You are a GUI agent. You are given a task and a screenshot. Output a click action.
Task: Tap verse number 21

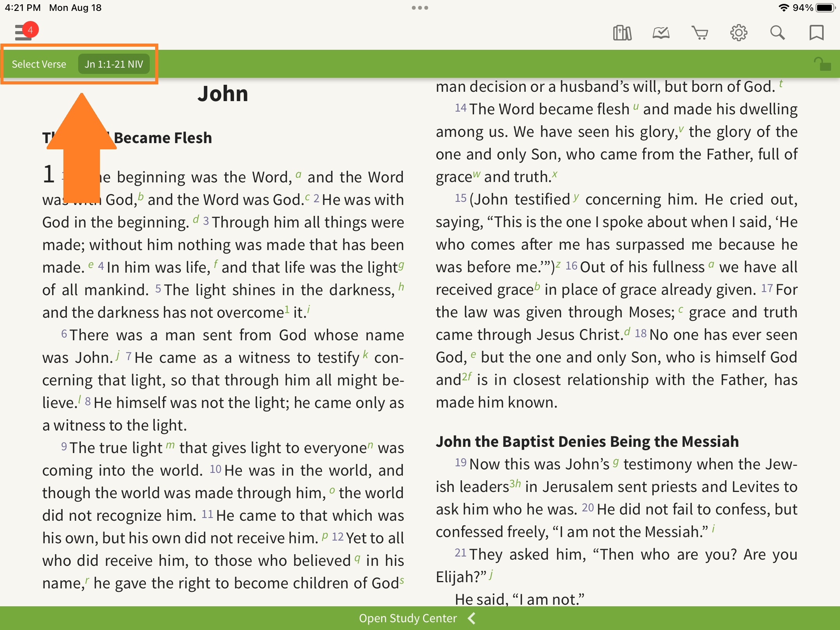point(461,553)
